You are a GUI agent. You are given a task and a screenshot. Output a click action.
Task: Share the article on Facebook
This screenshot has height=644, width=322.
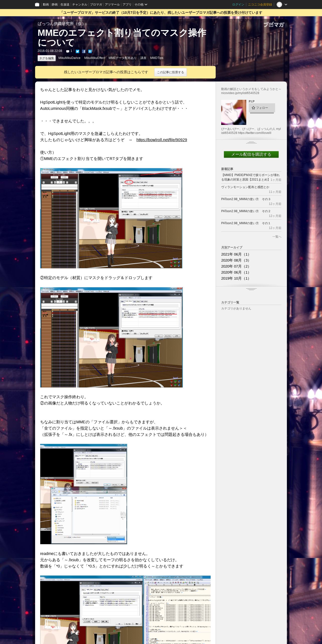84,51
